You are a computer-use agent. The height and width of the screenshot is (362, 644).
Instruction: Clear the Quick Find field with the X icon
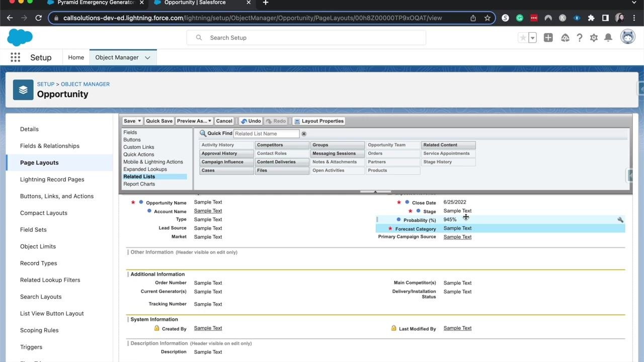(x=304, y=134)
